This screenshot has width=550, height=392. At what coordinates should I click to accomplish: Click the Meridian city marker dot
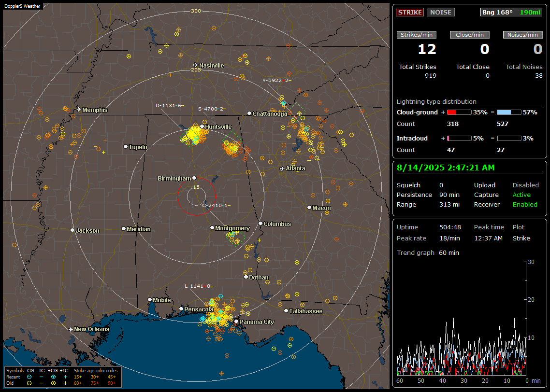point(123,229)
